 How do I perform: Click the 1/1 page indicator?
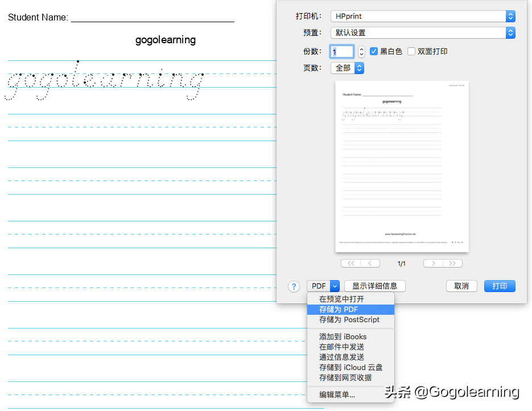coord(401,264)
